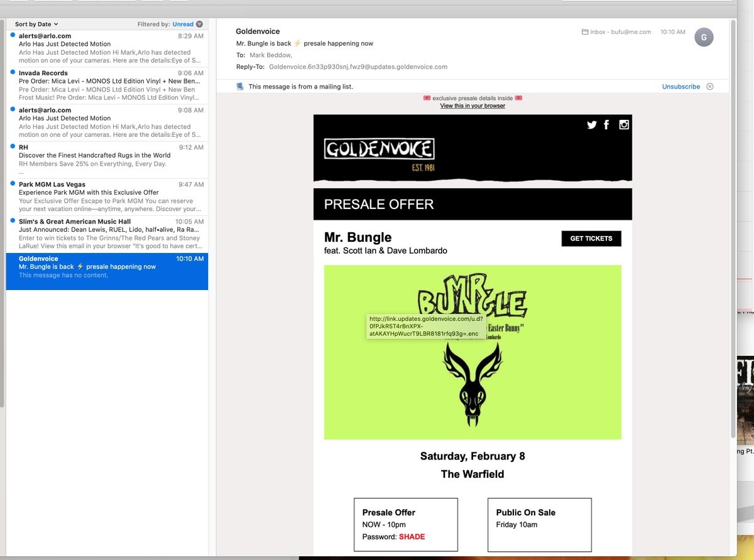Click the Unread filter link

pos(183,24)
